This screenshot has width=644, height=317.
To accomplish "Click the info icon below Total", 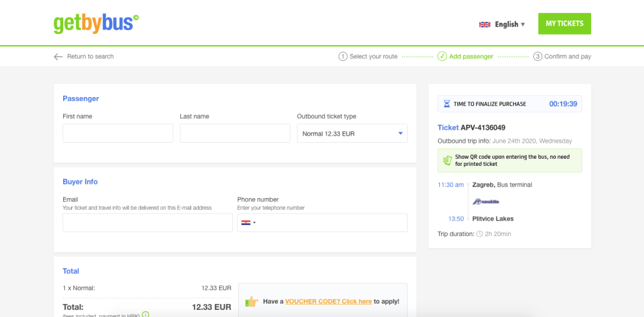I will pyautogui.click(x=146, y=314).
